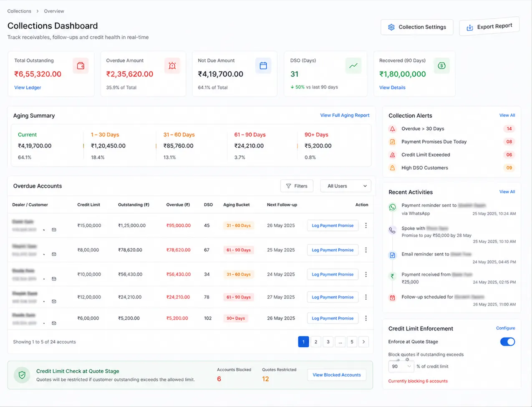Log Payment Promise for ₹5,200.00 overdue row
The image size is (532, 407).
pos(333,318)
